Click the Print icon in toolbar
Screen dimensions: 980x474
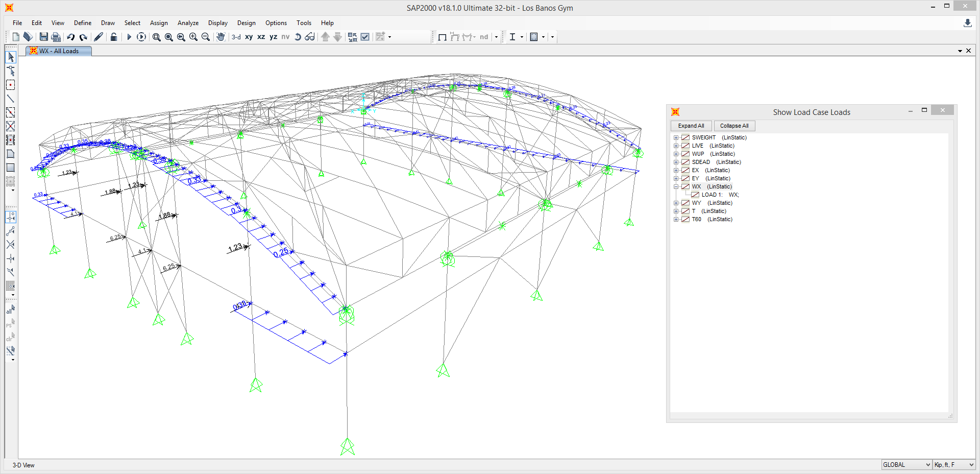(56, 37)
